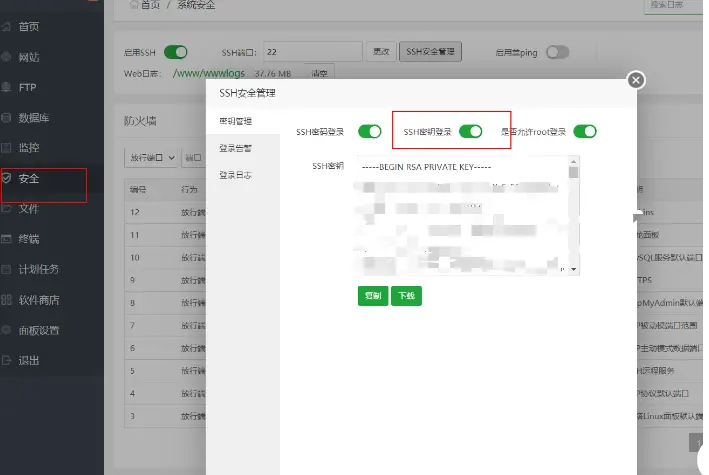The image size is (709, 475).
Task: Open the 放行端口 dropdown
Action: click(151, 157)
